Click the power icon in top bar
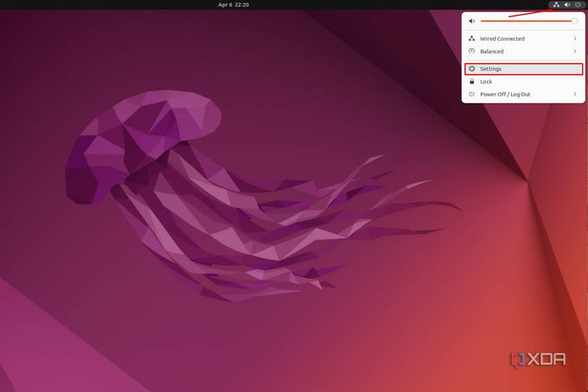 tap(578, 5)
